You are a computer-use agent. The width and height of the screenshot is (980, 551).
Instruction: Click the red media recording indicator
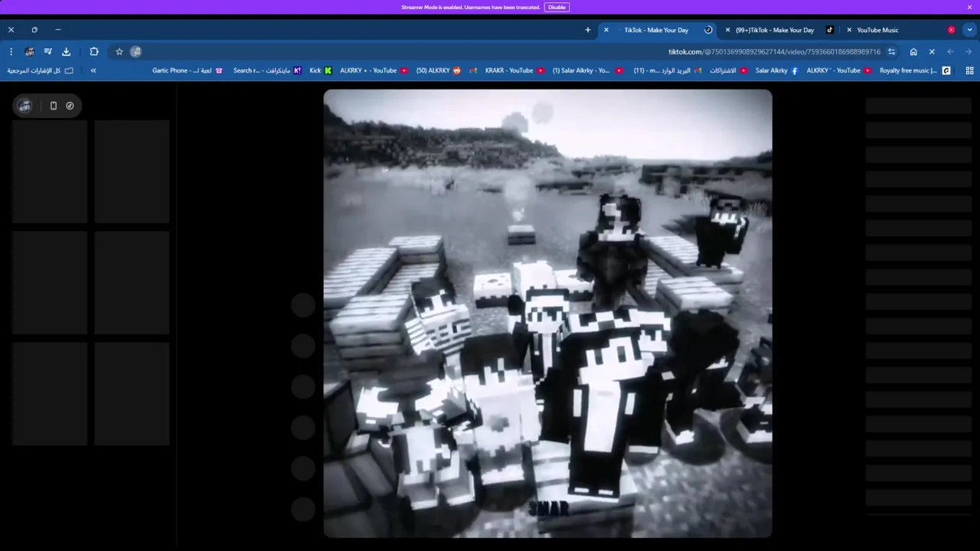(x=952, y=30)
